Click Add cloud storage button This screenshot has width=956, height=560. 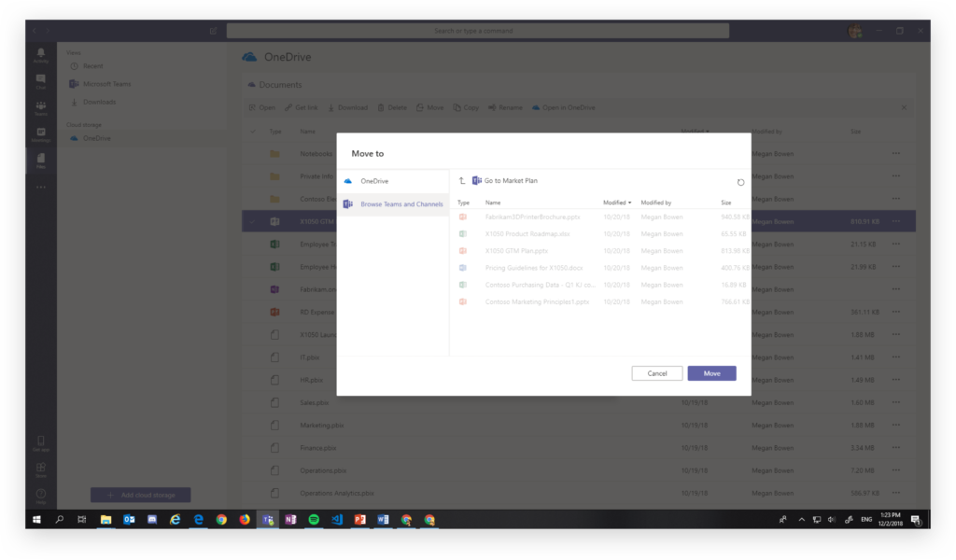141,495
